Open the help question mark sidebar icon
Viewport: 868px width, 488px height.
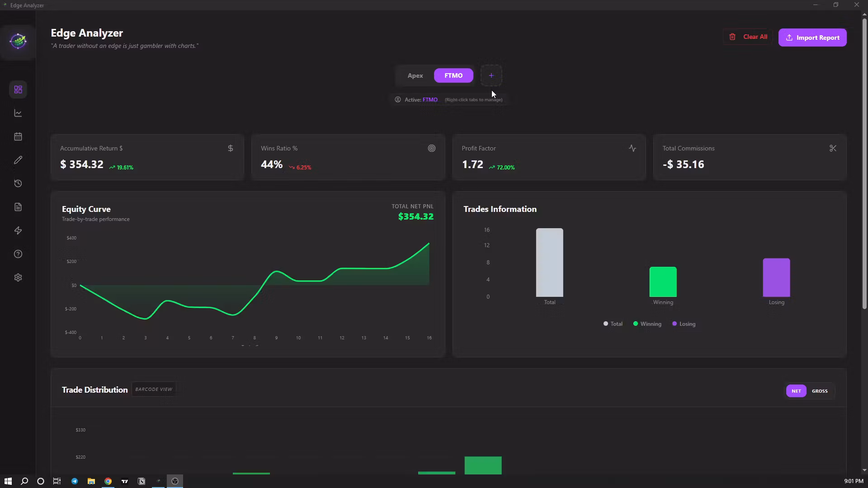click(x=18, y=254)
